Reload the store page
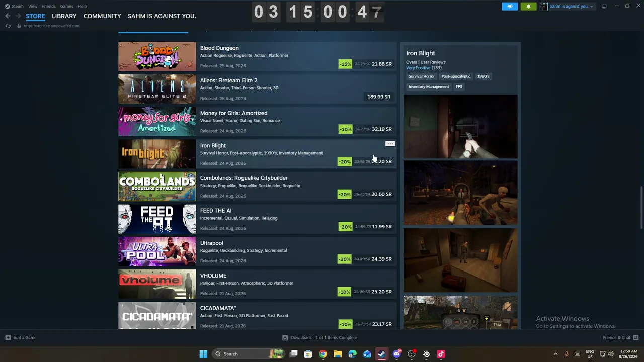Viewport: 644px width, 362px height. (8, 26)
